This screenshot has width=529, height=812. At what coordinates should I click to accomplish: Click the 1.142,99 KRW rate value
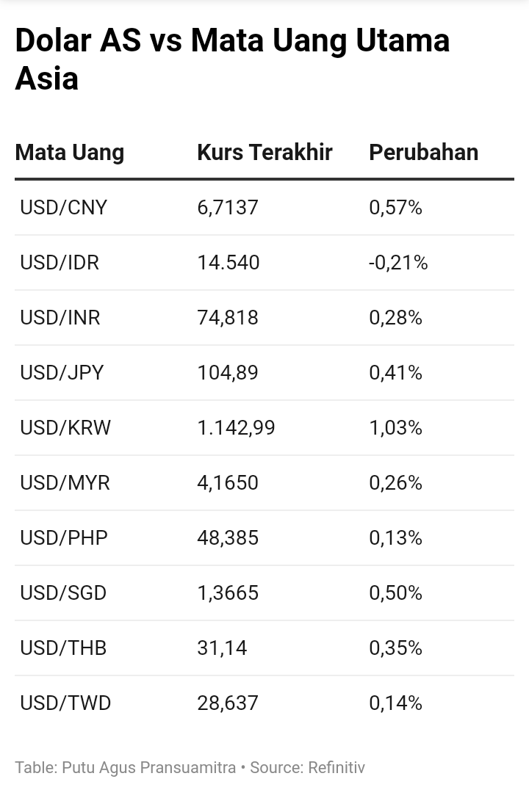click(236, 428)
